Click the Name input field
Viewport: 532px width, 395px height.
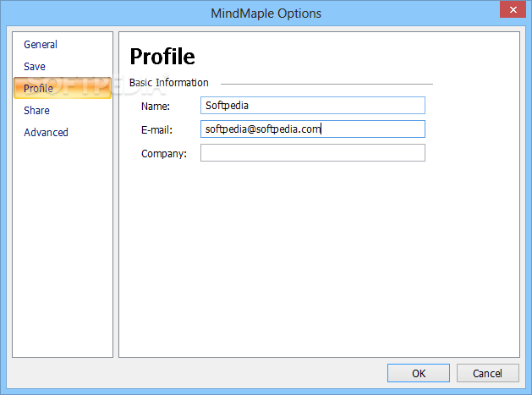[312, 105]
